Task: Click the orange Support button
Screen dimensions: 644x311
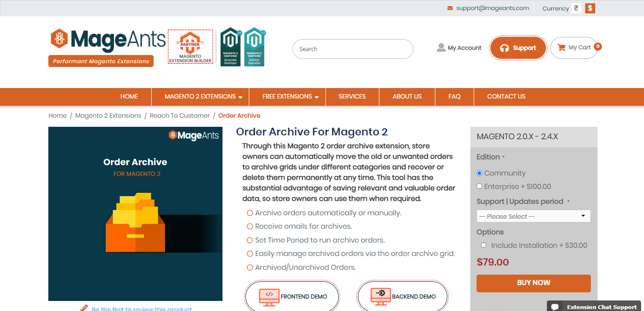Action: (x=518, y=48)
